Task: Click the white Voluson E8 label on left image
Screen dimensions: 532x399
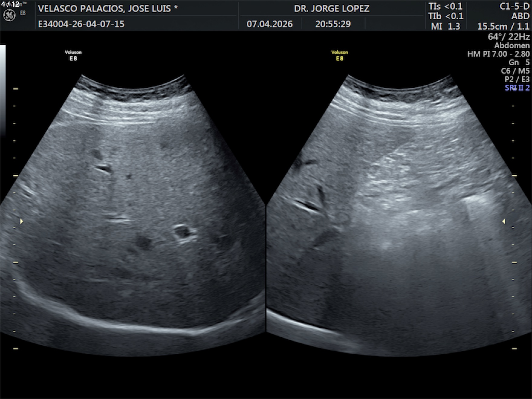Action: (73, 56)
